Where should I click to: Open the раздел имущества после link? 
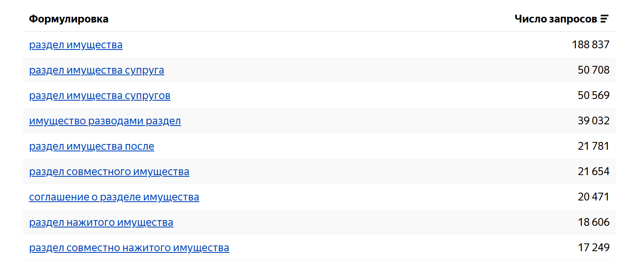[x=92, y=146]
